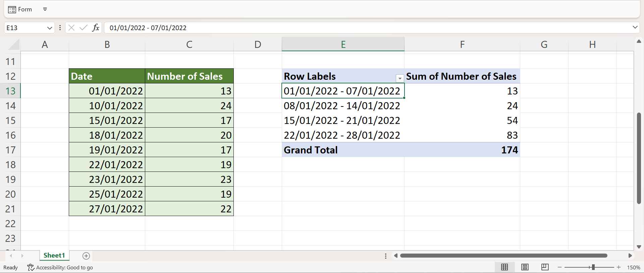Zoom out using the minus button
This screenshot has height=273, width=644.
(x=559, y=267)
